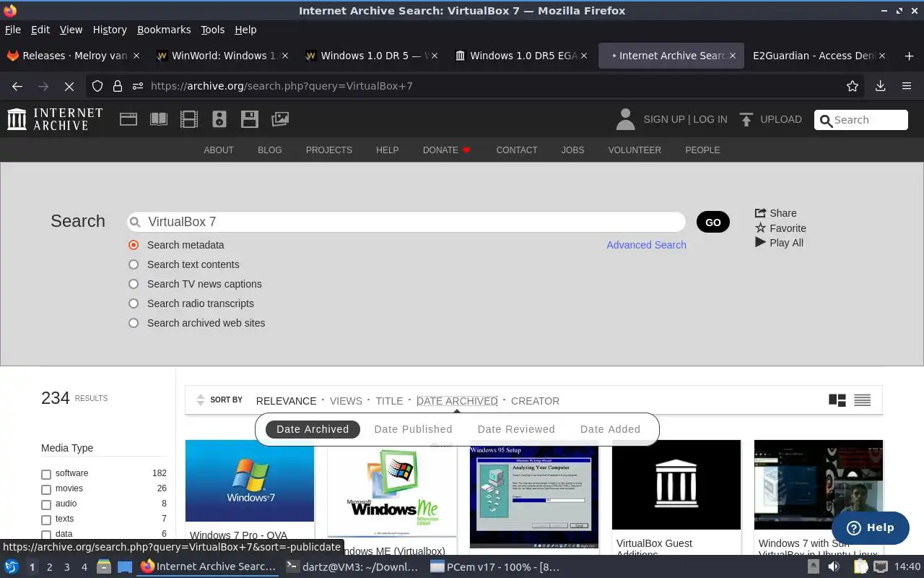Check the movies media type filter

pyautogui.click(x=46, y=490)
